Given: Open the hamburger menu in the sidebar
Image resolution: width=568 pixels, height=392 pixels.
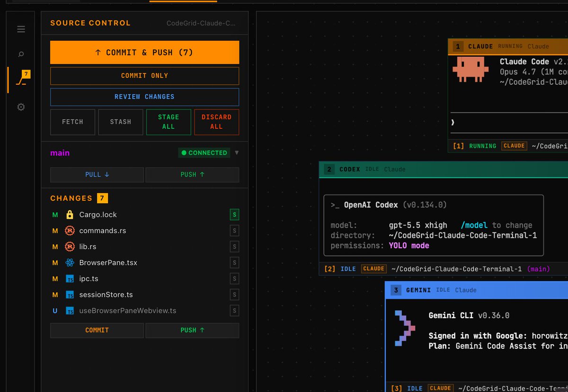Looking at the screenshot, I should click(x=21, y=29).
